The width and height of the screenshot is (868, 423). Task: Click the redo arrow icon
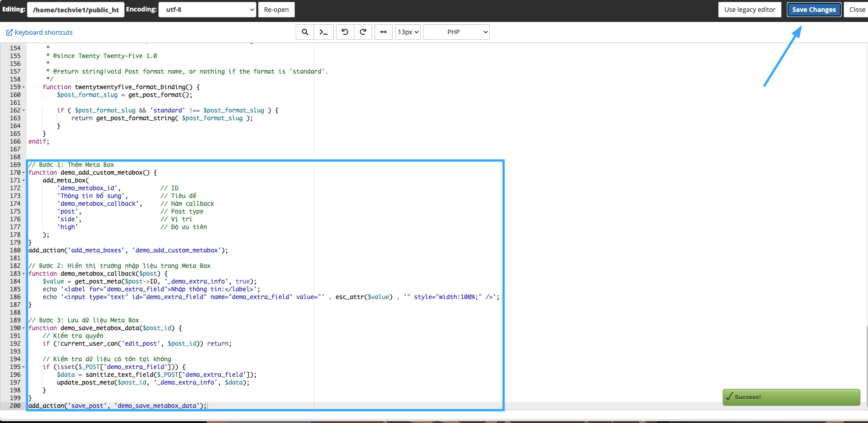[x=363, y=32]
